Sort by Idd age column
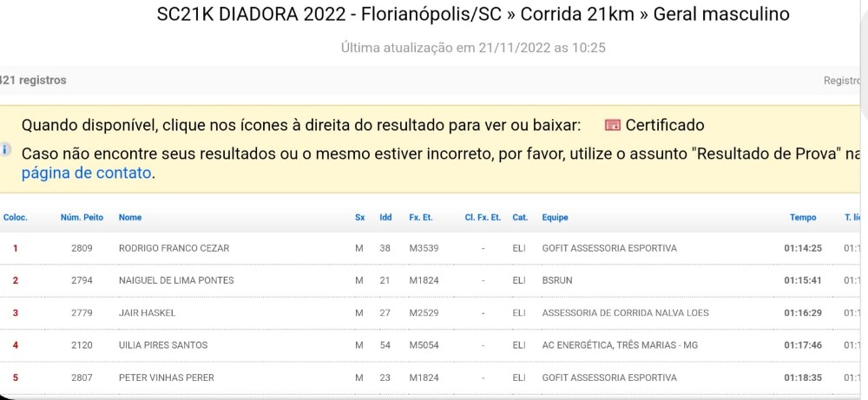 385,218
